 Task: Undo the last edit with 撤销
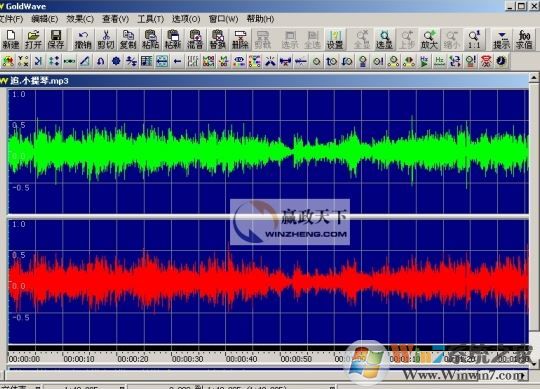[x=83, y=40]
